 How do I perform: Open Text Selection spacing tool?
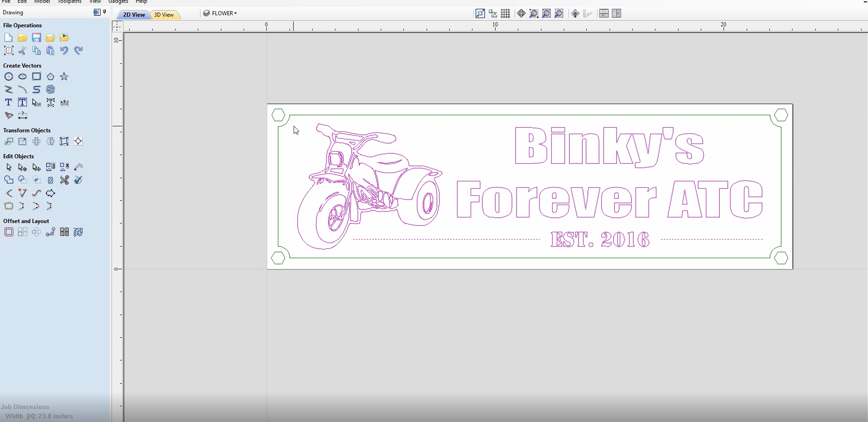tap(36, 102)
